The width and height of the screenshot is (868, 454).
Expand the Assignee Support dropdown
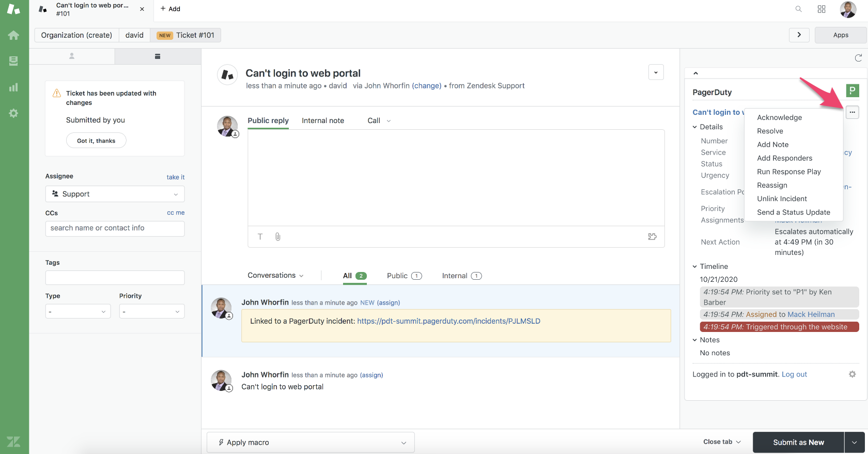[115, 194]
